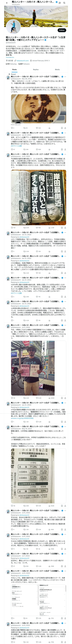This screenshot has height=644, width=72.
Task: Switch to the Replies tab
Action: pos(36,70)
